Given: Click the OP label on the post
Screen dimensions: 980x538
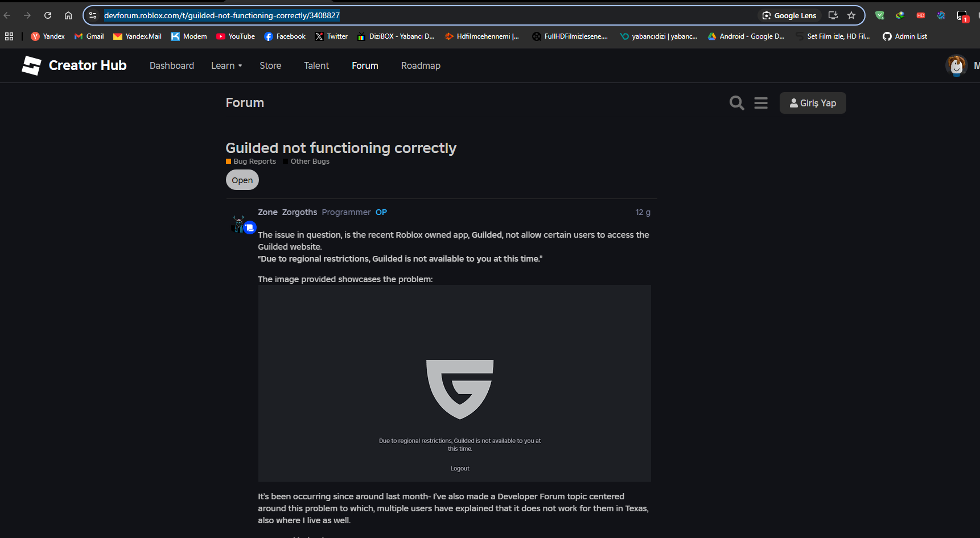Looking at the screenshot, I should tap(381, 212).
